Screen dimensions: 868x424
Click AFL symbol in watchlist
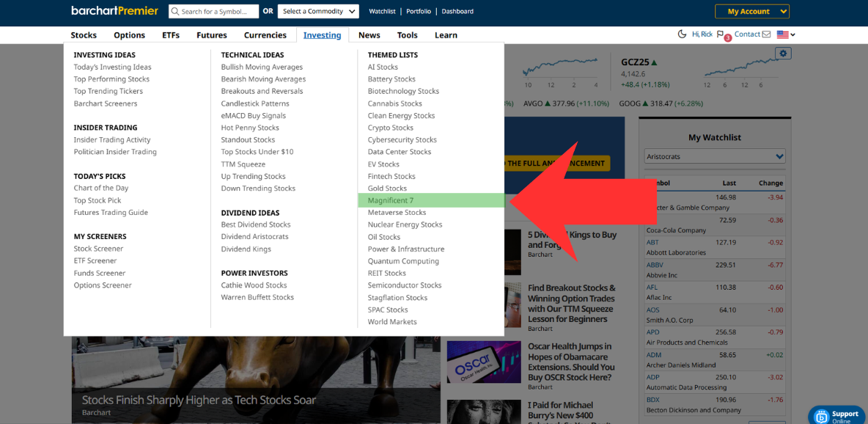click(x=652, y=287)
